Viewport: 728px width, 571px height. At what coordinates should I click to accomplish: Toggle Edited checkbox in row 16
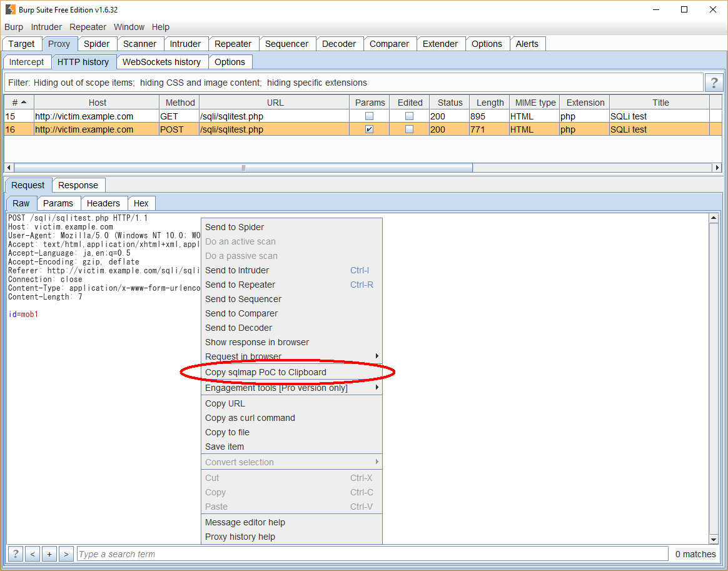point(409,129)
